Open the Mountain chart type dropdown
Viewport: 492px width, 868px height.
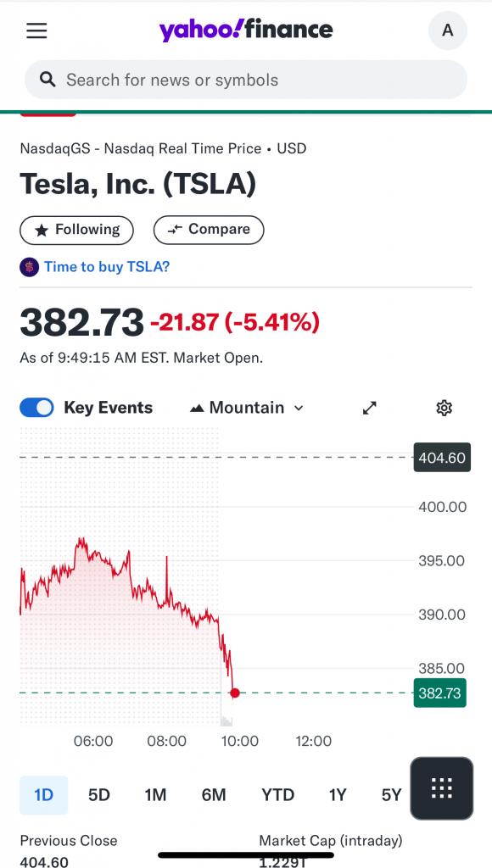247,408
